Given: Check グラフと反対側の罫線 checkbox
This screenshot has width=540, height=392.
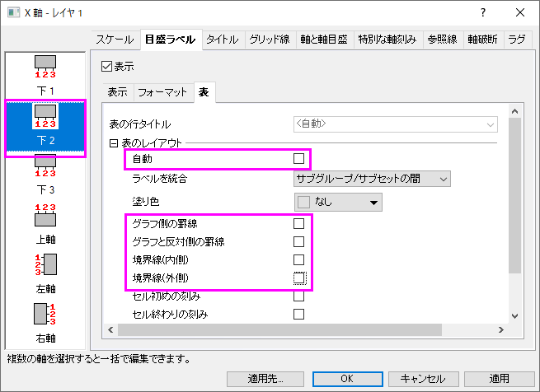Looking at the screenshot, I should click(x=298, y=241).
